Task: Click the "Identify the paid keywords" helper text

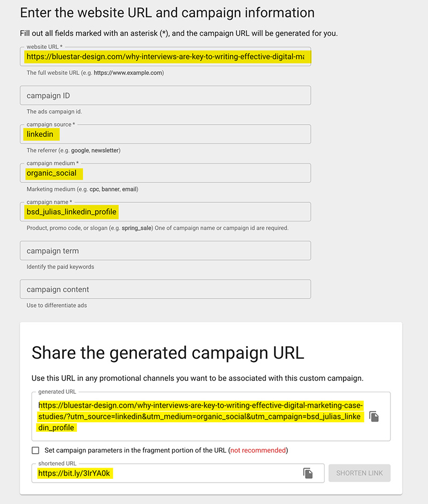Action: tap(60, 267)
